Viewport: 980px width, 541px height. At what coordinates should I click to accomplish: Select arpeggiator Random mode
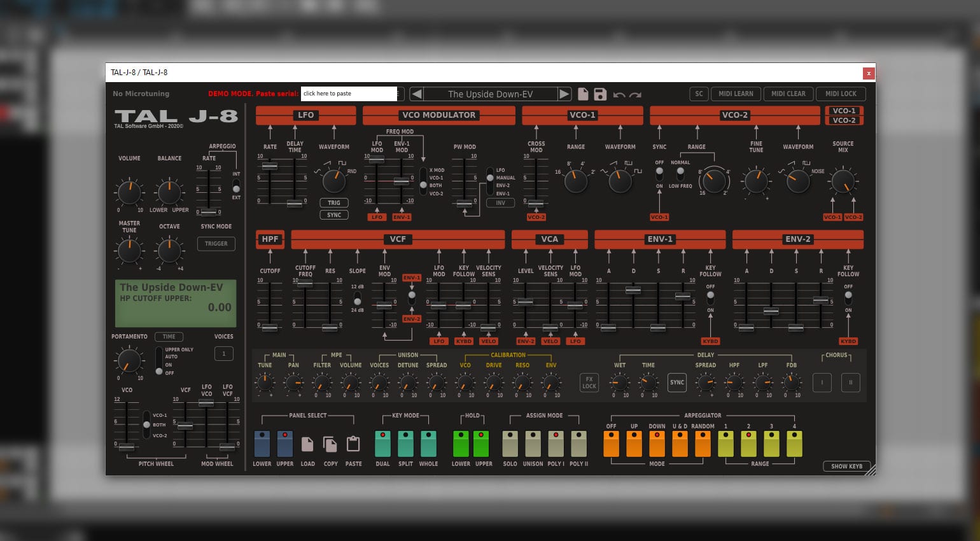coord(703,444)
